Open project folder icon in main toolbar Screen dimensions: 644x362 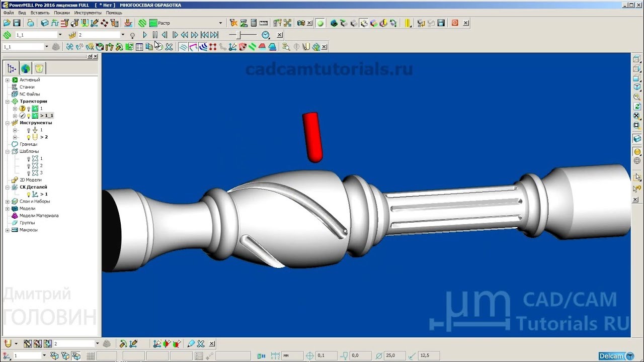[x=7, y=23]
